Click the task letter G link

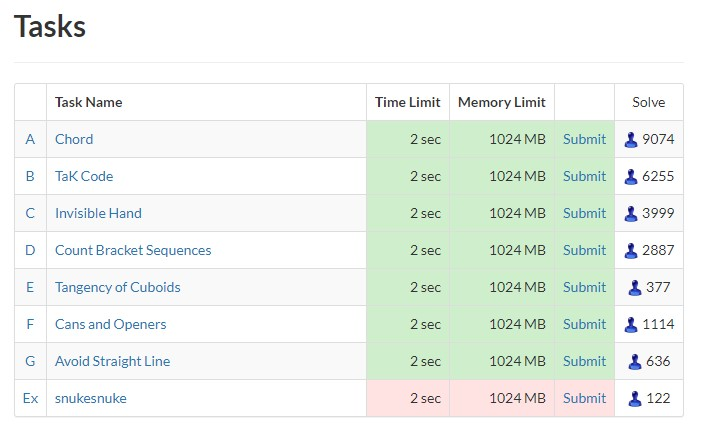30,361
